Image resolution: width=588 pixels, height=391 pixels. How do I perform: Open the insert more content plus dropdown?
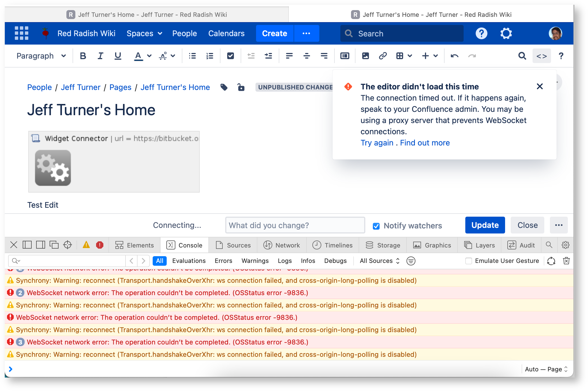pyautogui.click(x=430, y=56)
